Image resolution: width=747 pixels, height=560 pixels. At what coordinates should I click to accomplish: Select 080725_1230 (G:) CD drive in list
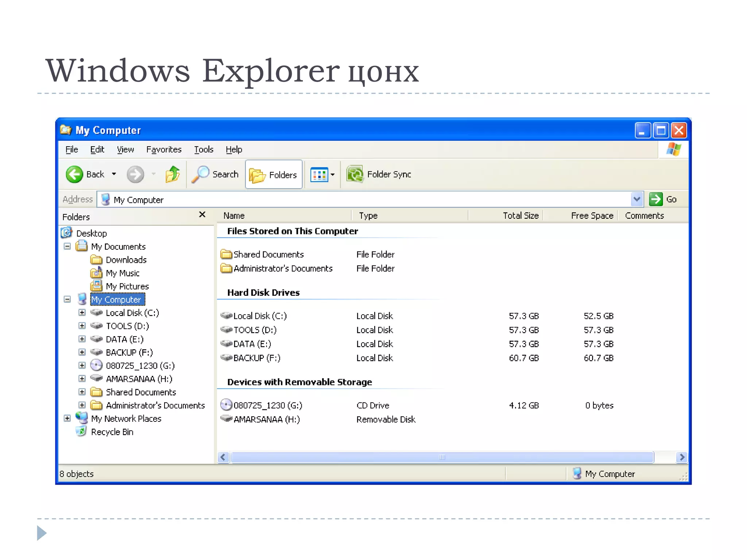click(262, 405)
